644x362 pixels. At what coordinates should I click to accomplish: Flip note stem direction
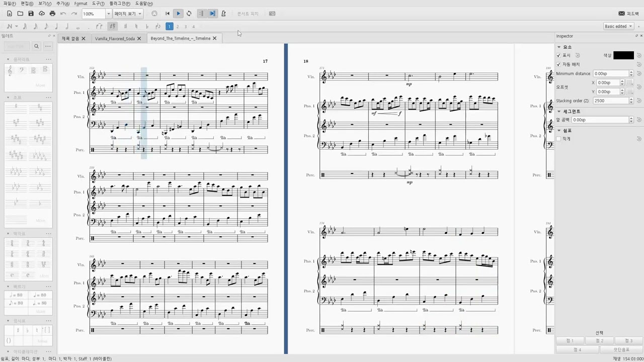158,26
